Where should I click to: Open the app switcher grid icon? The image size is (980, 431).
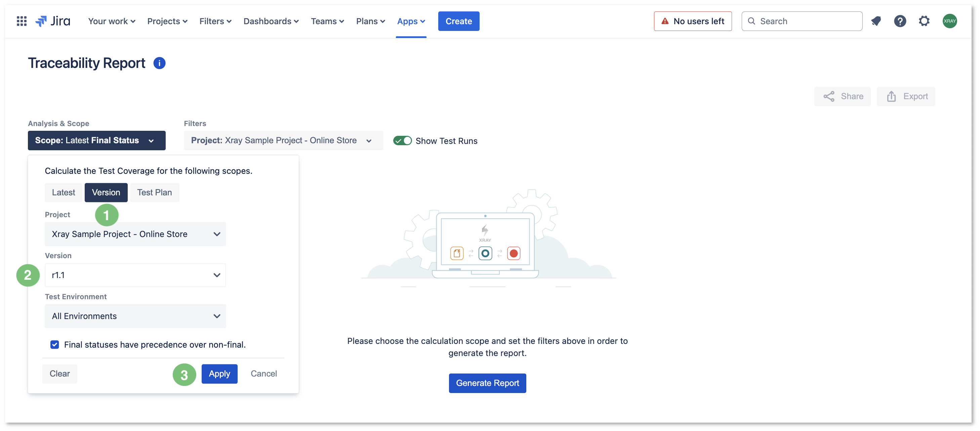pos(22,21)
